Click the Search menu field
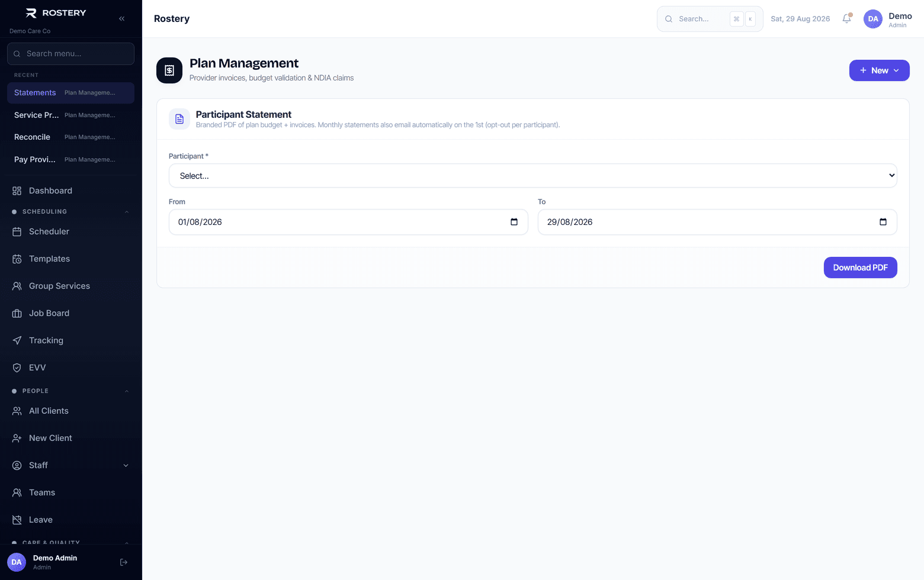Image resolution: width=924 pixels, height=580 pixels. point(71,54)
